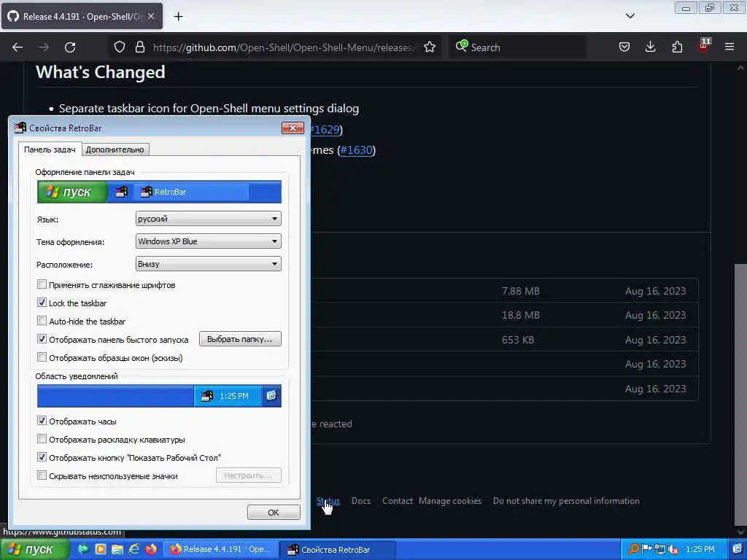This screenshot has height=560, width=747.
Task: Open the Тема оформления theme dropdown
Action: pyautogui.click(x=208, y=241)
